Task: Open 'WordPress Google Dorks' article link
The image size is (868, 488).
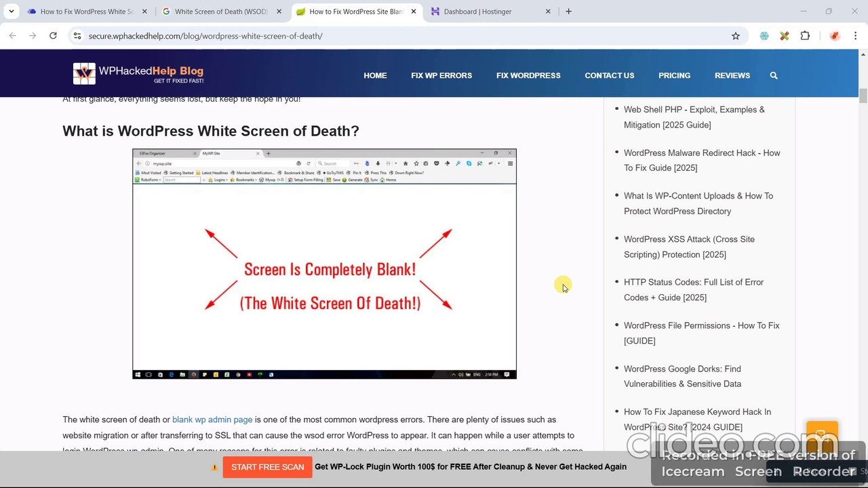Action: [x=683, y=376]
